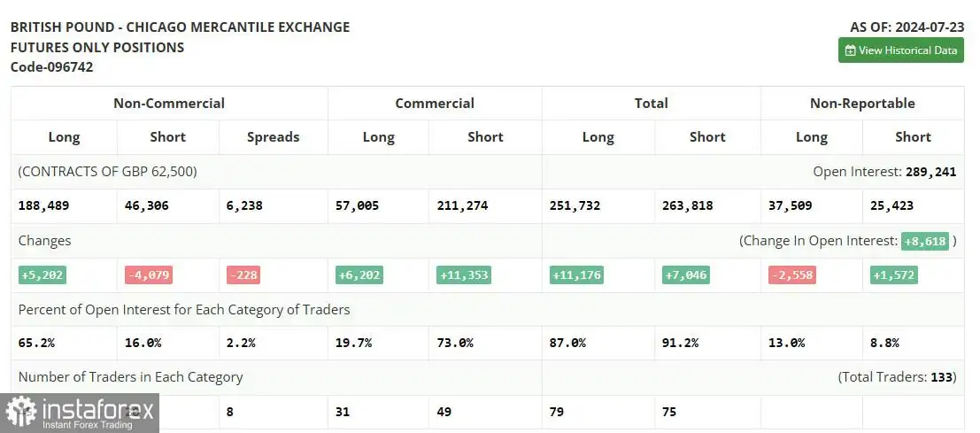Click the +8,618 open interest change badge
The height and width of the screenshot is (433, 980).
click(x=925, y=241)
